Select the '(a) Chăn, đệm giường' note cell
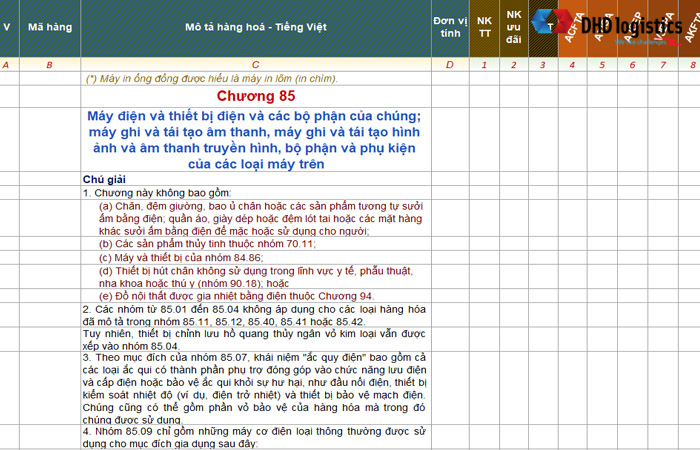This screenshot has width=700, height=450. click(x=256, y=218)
